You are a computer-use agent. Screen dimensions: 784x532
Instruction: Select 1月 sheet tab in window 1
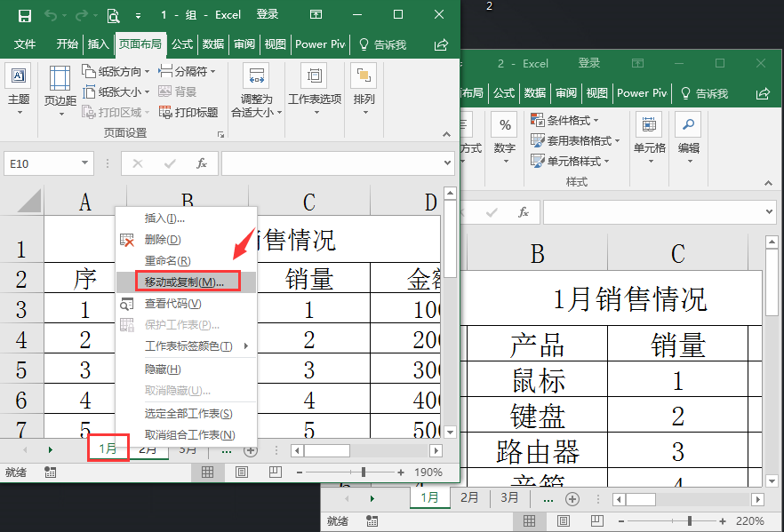click(x=108, y=449)
